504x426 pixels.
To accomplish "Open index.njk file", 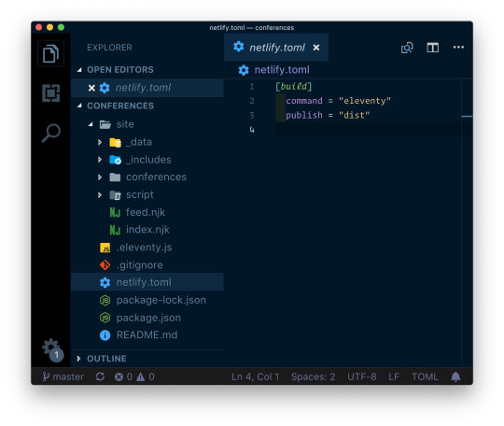I will (x=147, y=230).
